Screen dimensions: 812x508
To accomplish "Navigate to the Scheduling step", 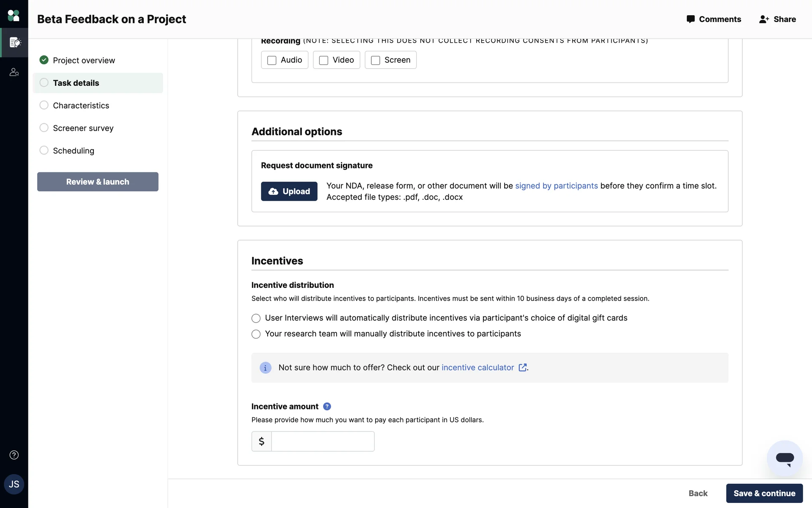I will click(73, 151).
